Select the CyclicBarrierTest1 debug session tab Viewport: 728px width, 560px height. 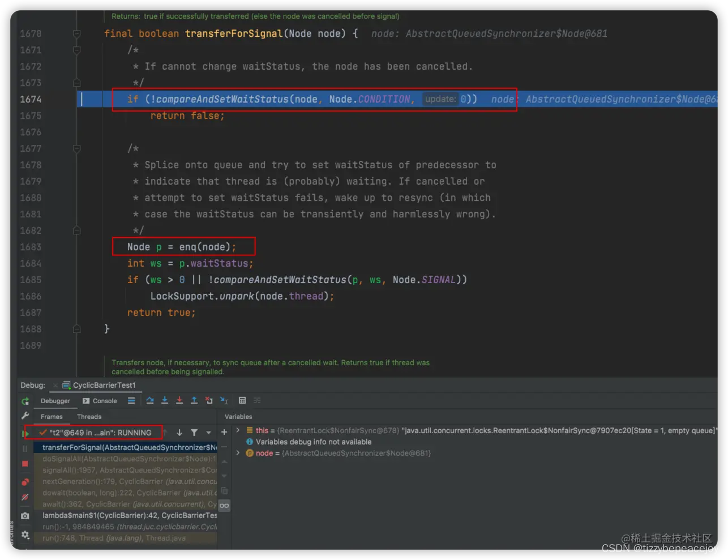[99, 385]
